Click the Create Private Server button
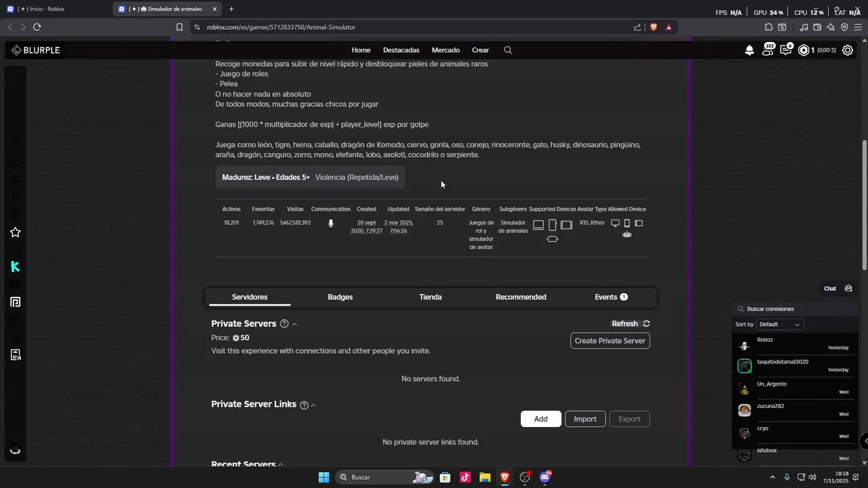Screen dimensions: 868x488 [610, 341]
